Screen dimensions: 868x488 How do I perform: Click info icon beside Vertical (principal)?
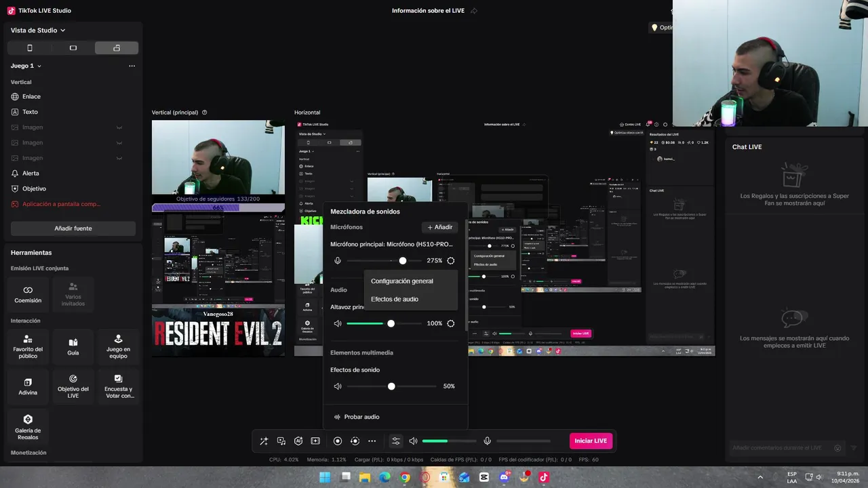click(x=205, y=113)
